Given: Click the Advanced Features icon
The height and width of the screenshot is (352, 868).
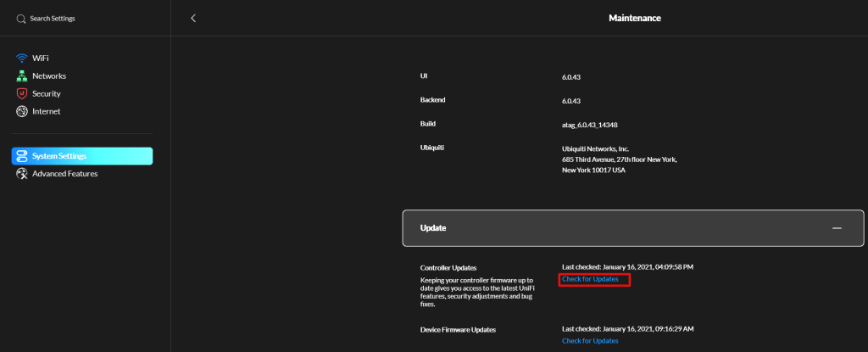Looking at the screenshot, I should pyautogui.click(x=22, y=174).
